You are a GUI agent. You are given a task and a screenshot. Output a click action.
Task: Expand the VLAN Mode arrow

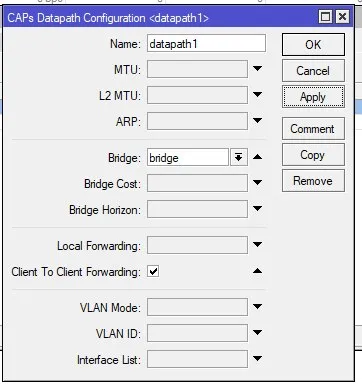pos(257,307)
